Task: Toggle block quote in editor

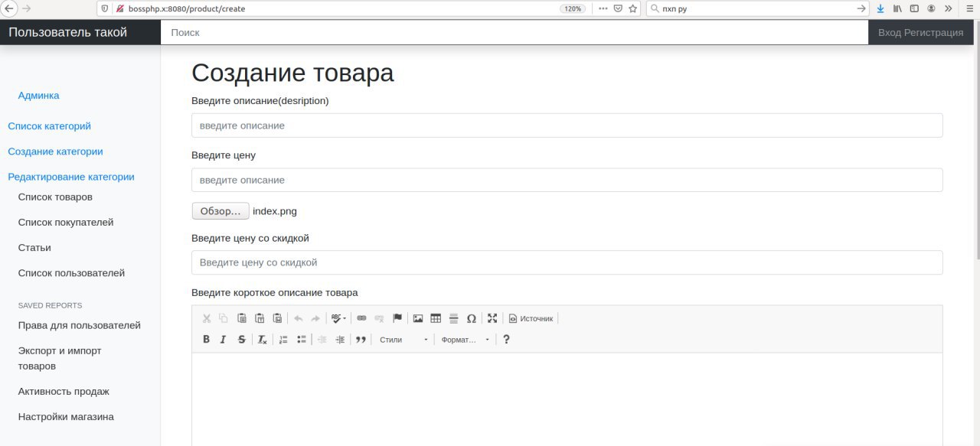Action: click(361, 339)
